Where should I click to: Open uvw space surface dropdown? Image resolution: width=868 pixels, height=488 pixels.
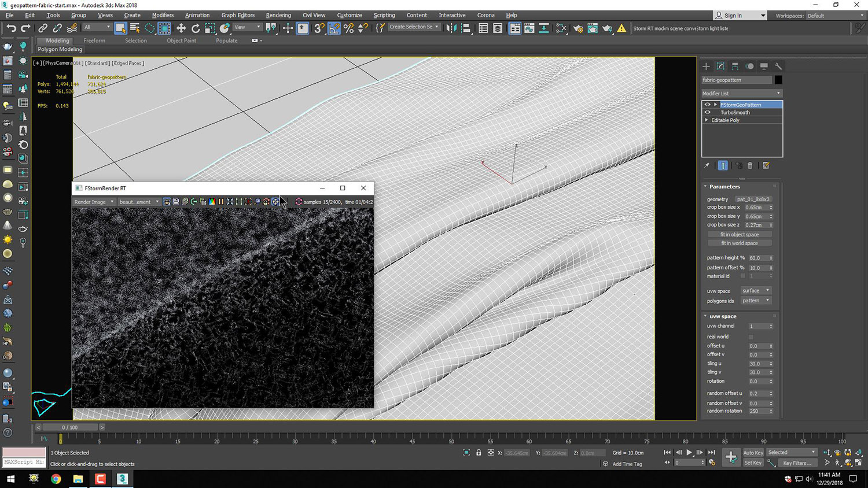pyautogui.click(x=756, y=291)
